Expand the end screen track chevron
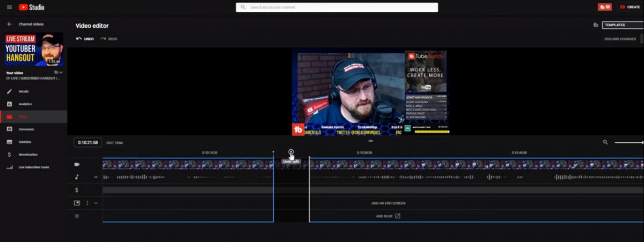This screenshot has height=242, width=644. tap(96, 203)
